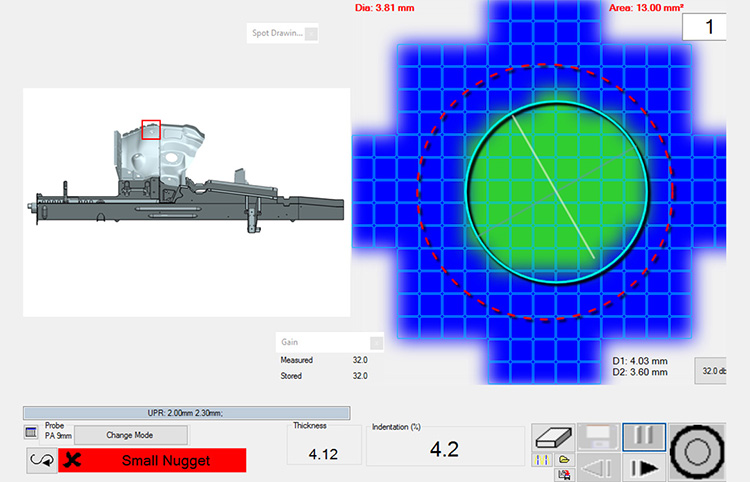Open file using yellow folder icon
Image resolution: width=750 pixels, height=482 pixels.
pyautogui.click(x=563, y=461)
